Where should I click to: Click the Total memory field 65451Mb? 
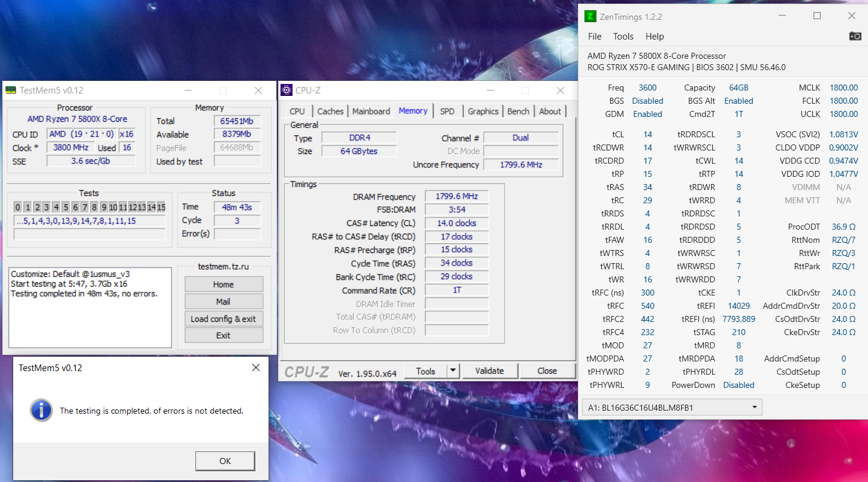coord(237,121)
